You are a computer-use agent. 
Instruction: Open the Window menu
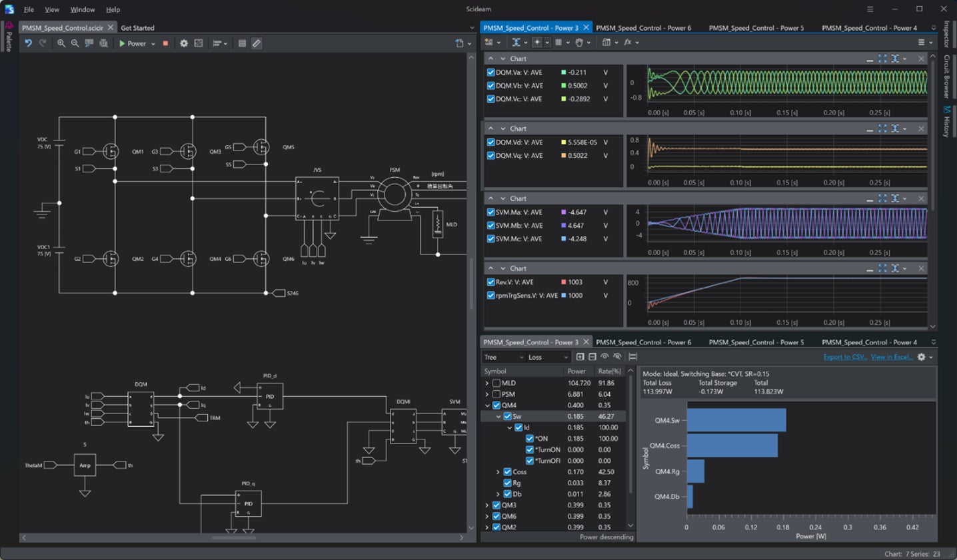[83, 9]
